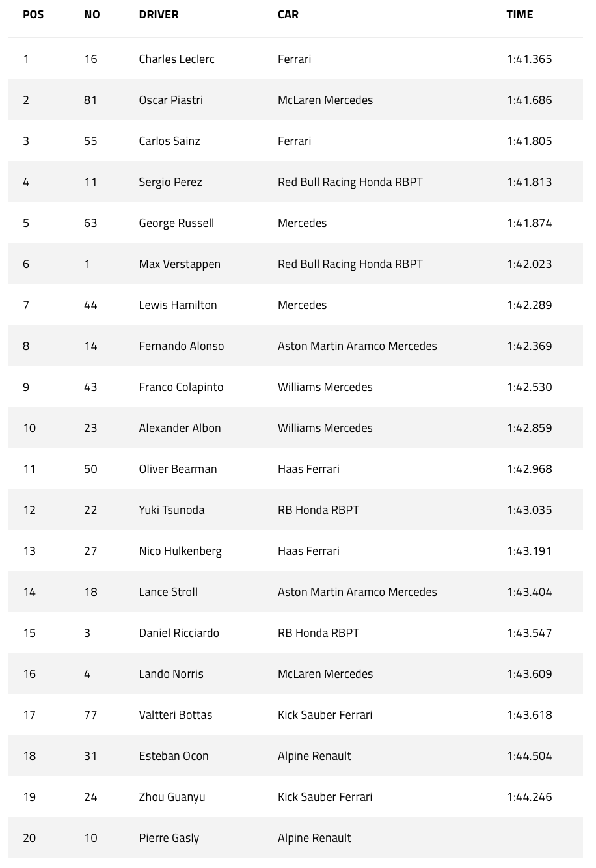Click Yuki Tsunoda's RB Honda RBPT cell
This screenshot has width=596, height=868.
[x=318, y=510]
